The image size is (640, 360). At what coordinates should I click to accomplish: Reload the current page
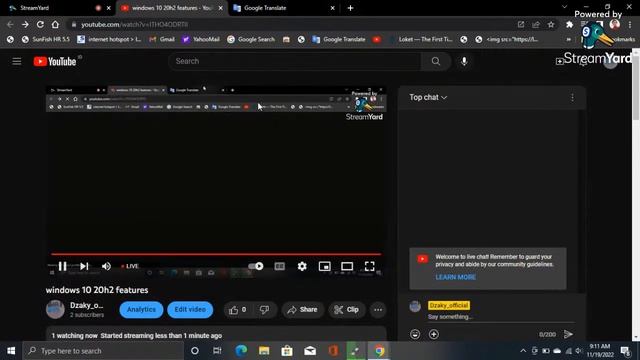[x=40, y=24]
